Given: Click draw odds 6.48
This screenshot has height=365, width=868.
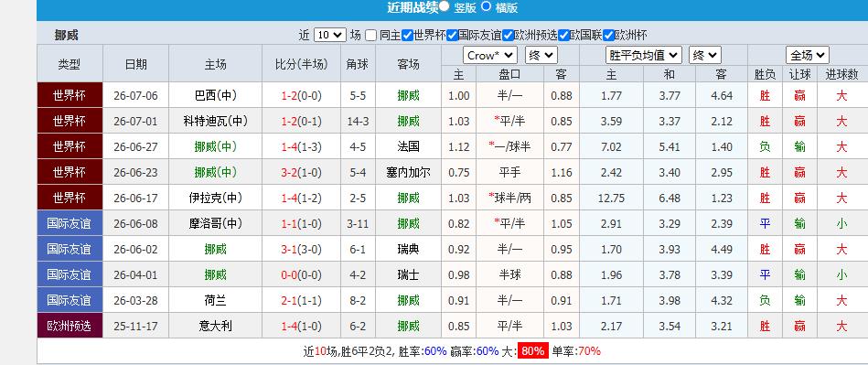Looking at the screenshot, I should (670, 198).
